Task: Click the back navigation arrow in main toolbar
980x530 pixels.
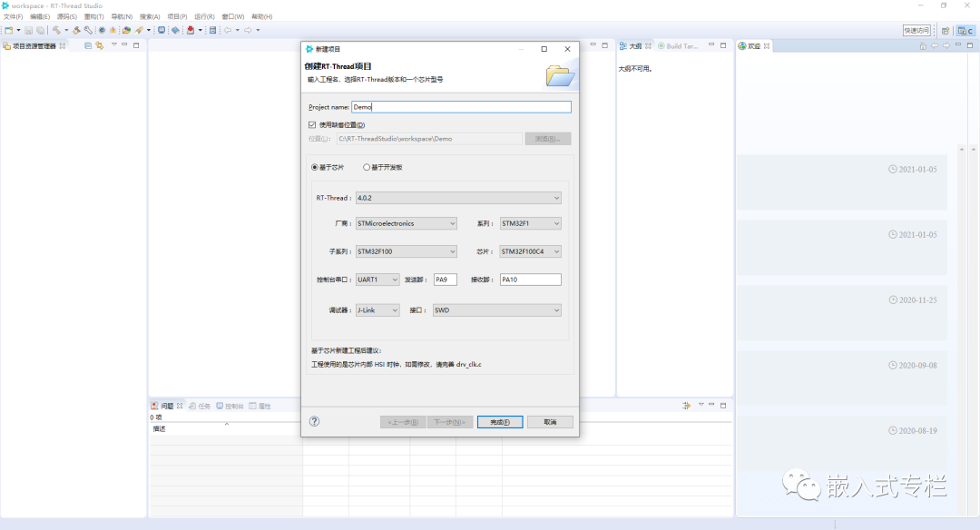Action: pyautogui.click(x=228, y=30)
